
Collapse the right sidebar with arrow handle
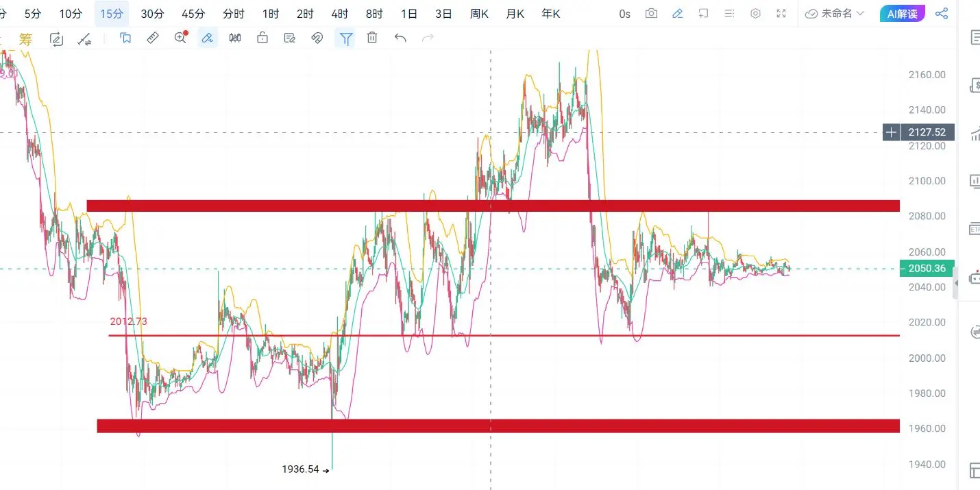957,282
